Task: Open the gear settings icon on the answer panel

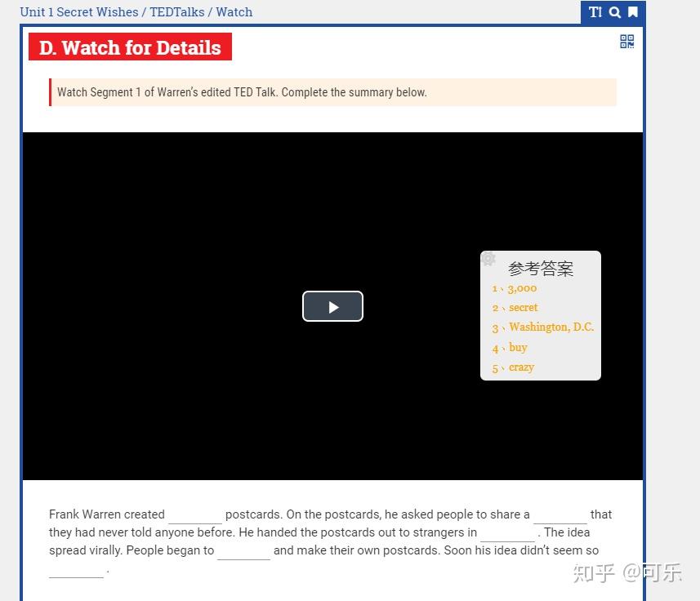Action: 488,258
